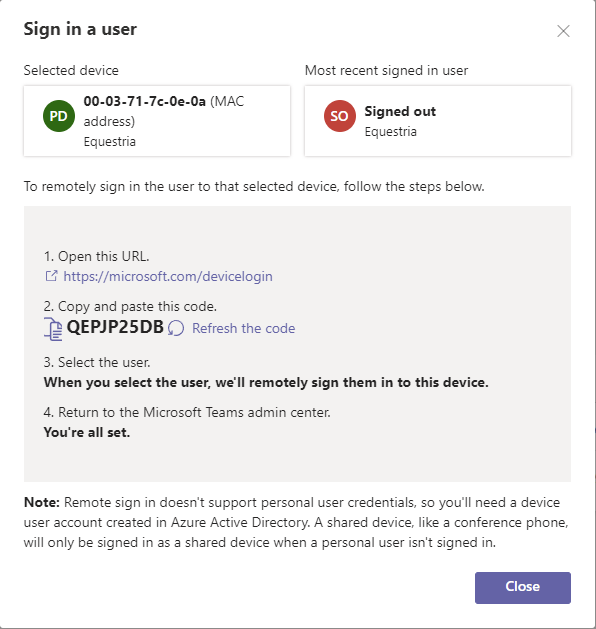Copy the code using the document icon
The image size is (596, 629).
(53, 329)
